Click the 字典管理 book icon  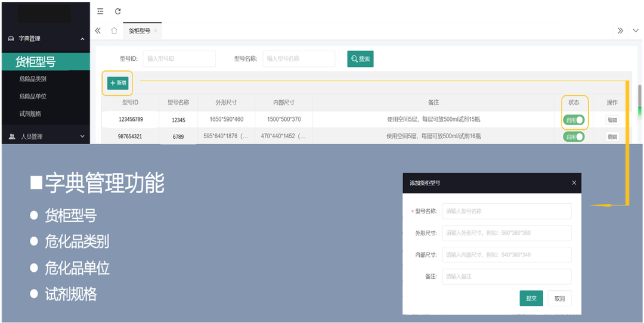[11, 39]
